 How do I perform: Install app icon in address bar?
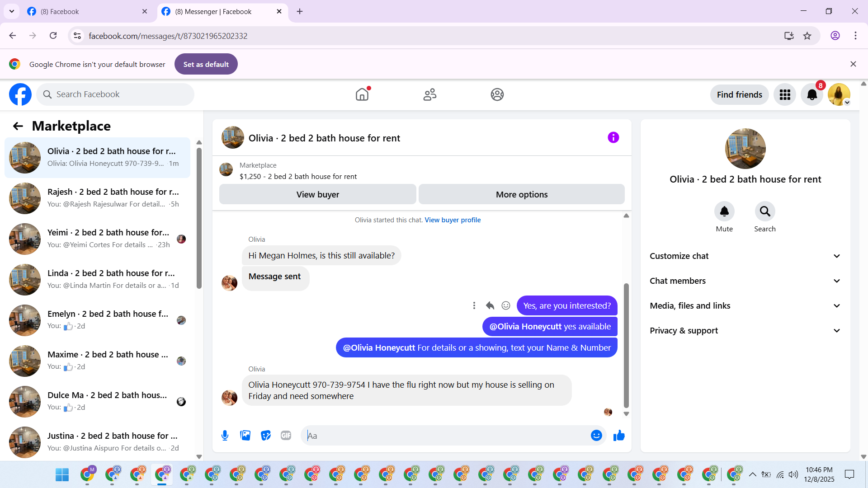pos(789,36)
